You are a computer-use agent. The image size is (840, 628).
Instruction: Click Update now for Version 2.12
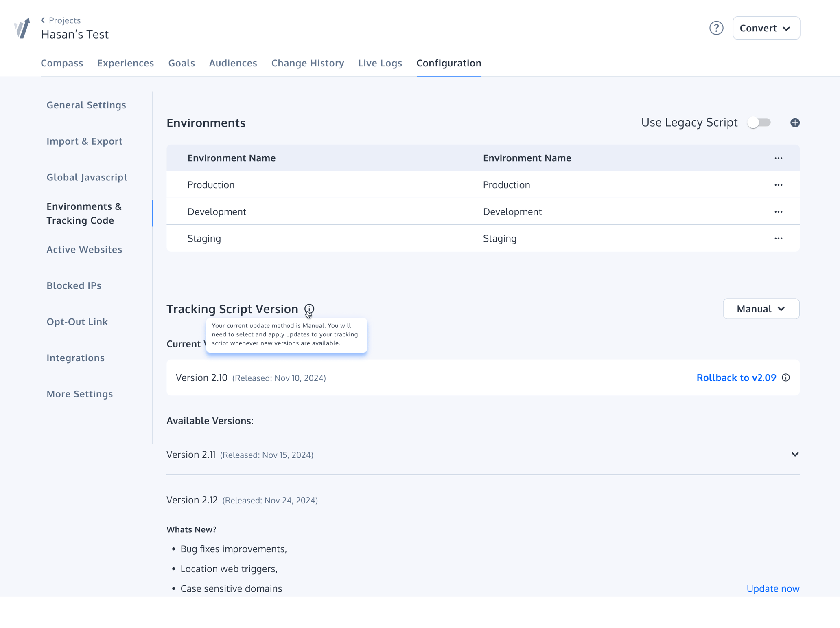[x=773, y=588]
